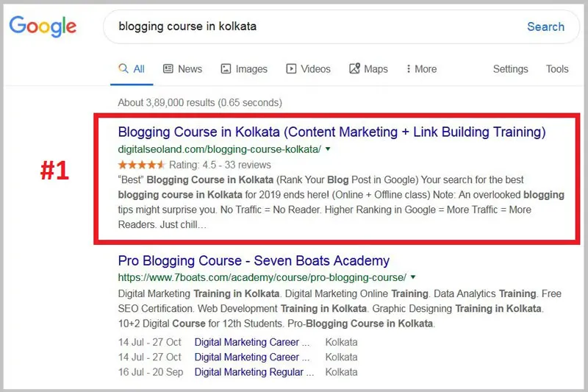Open the Tools menu

[x=557, y=68]
